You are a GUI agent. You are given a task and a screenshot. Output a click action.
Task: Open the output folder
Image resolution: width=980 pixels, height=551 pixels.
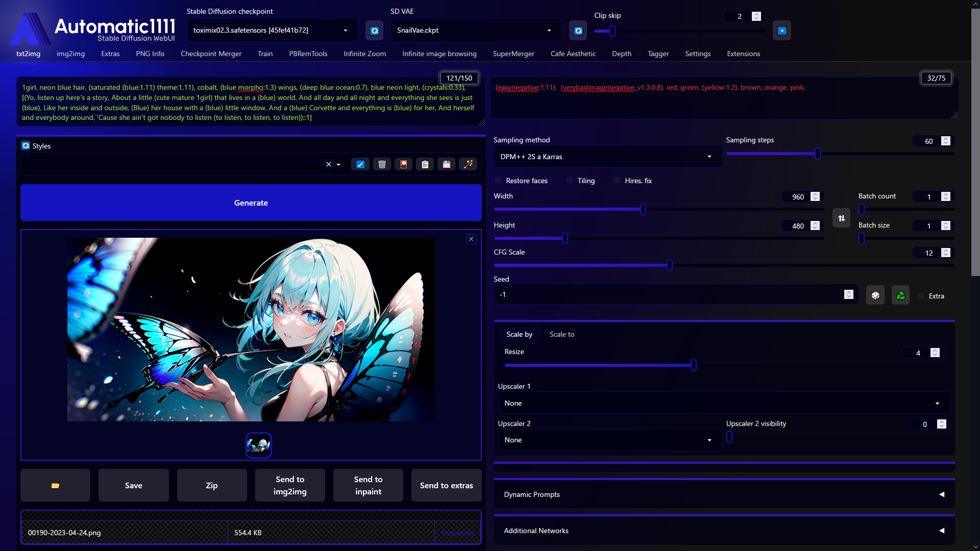pyautogui.click(x=55, y=485)
